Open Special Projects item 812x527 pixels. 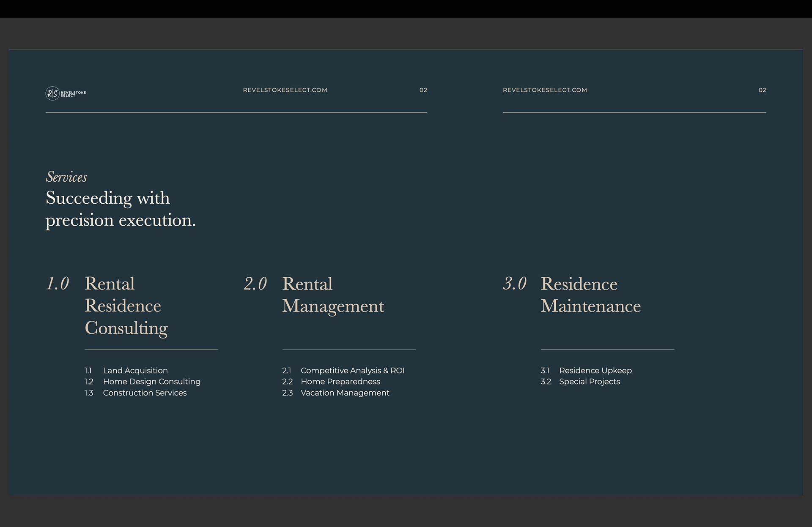(x=589, y=382)
